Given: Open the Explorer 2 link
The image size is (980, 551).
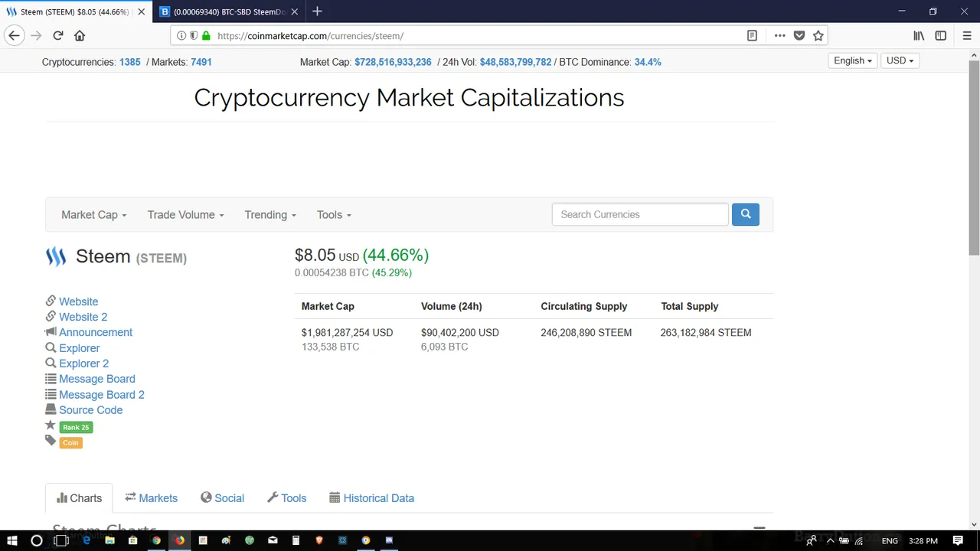Looking at the screenshot, I should [83, 364].
